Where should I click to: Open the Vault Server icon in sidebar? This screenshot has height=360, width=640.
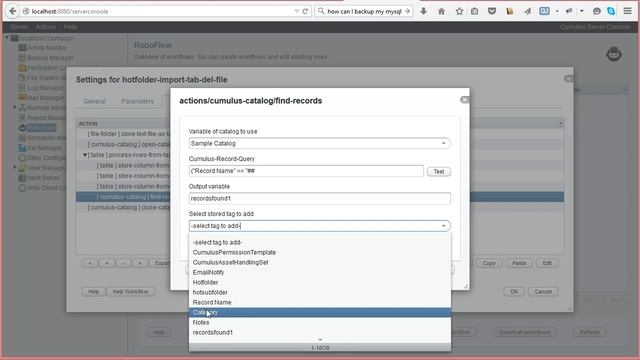[22, 178]
